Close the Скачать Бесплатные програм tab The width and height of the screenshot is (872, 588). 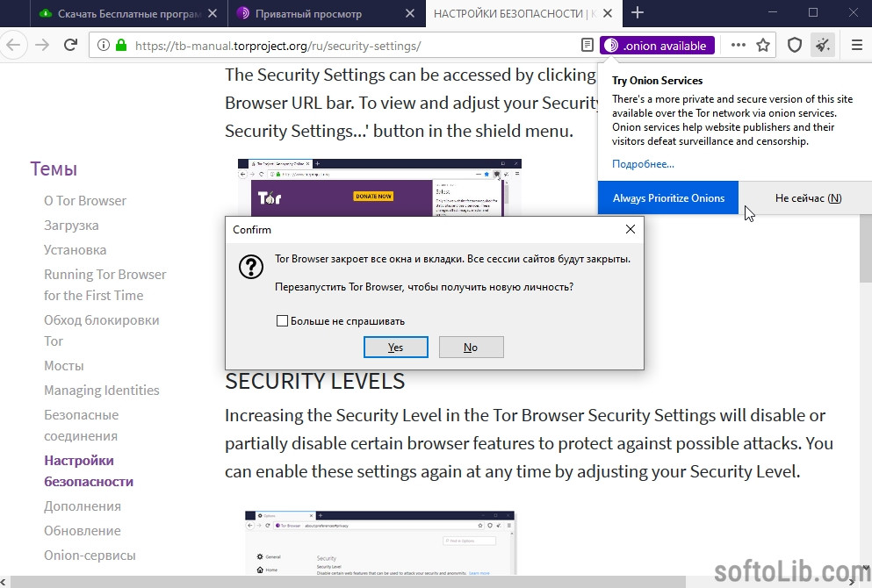click(213, 13)
